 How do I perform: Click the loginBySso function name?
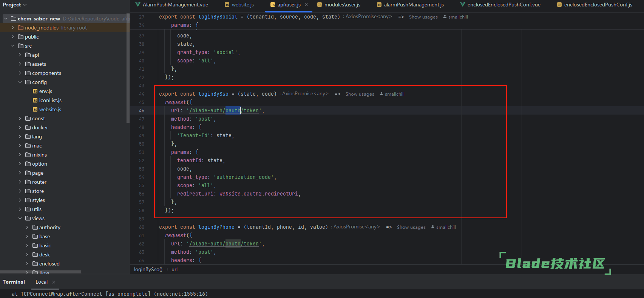click(x=213, y=94)
